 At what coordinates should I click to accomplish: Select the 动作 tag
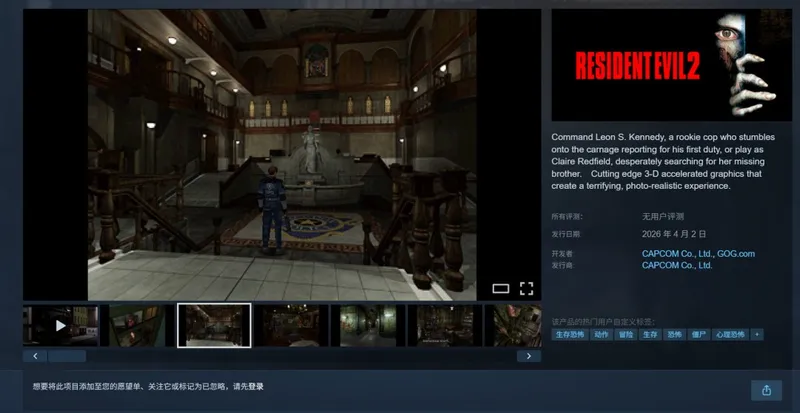[602, 334]
